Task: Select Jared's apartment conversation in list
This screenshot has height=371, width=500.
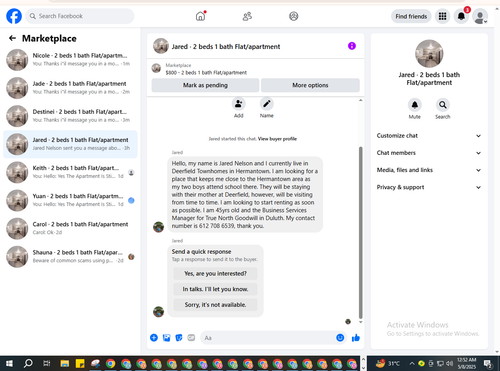Action: coord(70,144)
